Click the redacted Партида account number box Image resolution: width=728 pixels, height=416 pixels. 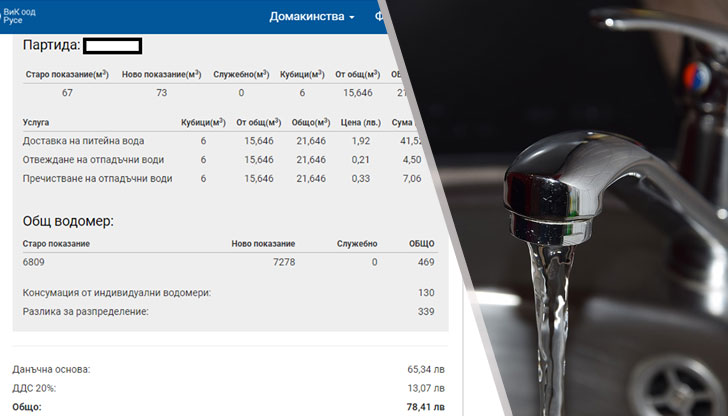112,45
